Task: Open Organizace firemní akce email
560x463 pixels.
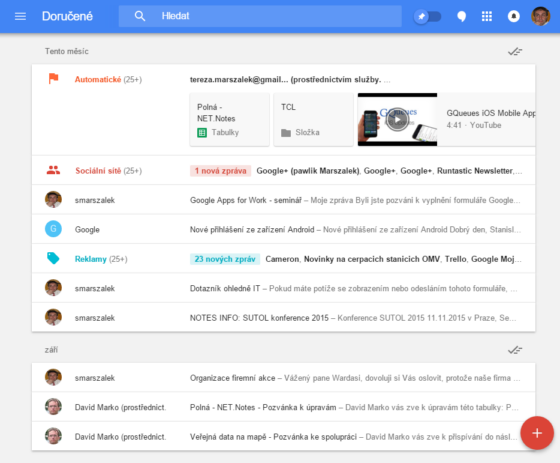Action: [x=283, y=378]
